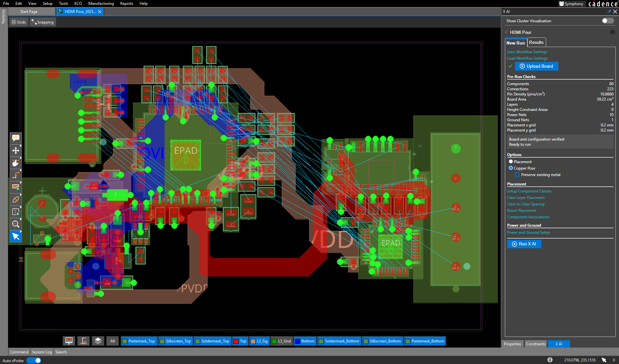The image size is (619, 364).
Task: Click the Upload Board button
Action: [x=536, y=66]
